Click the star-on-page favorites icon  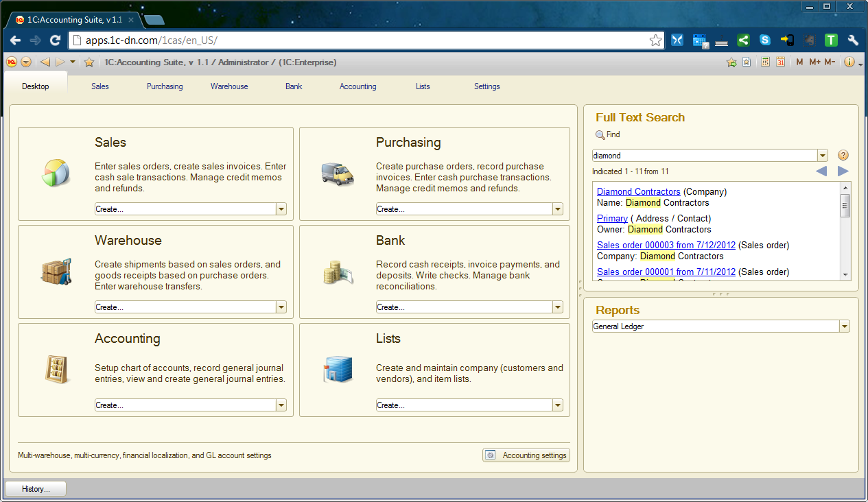(x=746, y=62)
